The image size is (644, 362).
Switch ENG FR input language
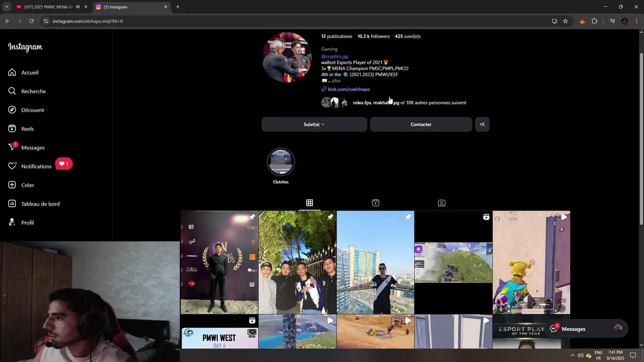coord(598,355)
